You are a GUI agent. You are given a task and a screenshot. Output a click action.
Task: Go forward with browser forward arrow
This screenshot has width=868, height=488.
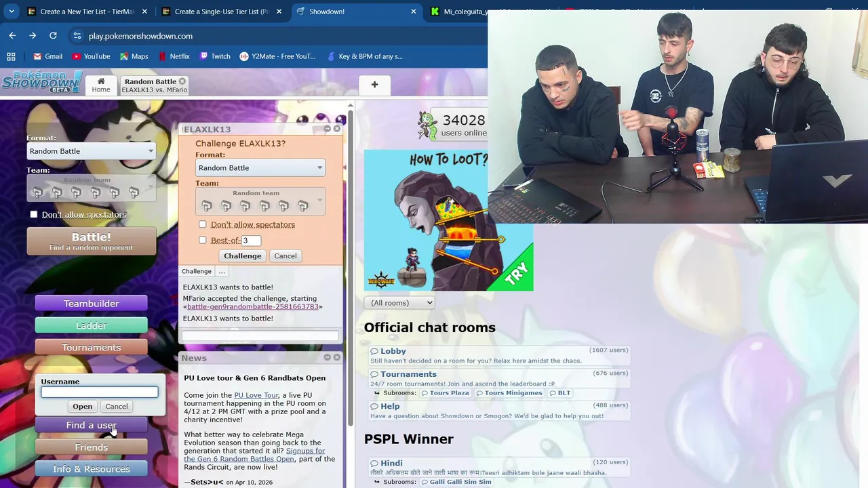[x=33, y=35]
